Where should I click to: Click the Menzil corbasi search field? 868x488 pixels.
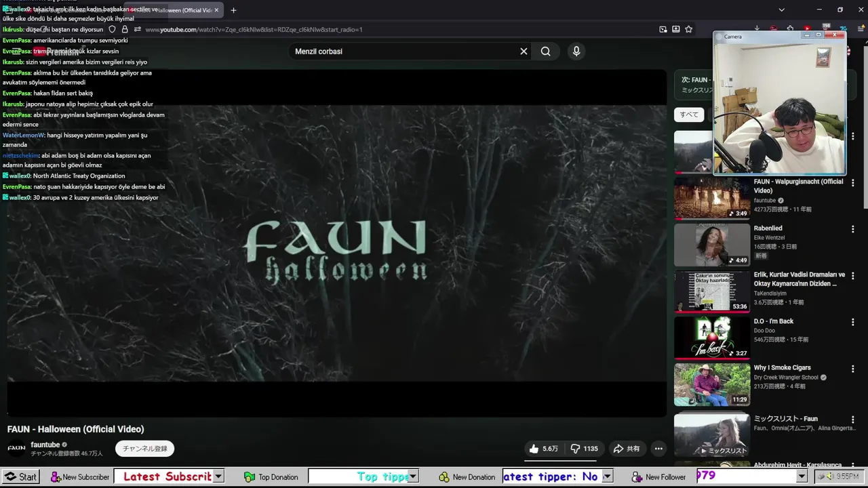pyautogui.click(x=403, y=52)
